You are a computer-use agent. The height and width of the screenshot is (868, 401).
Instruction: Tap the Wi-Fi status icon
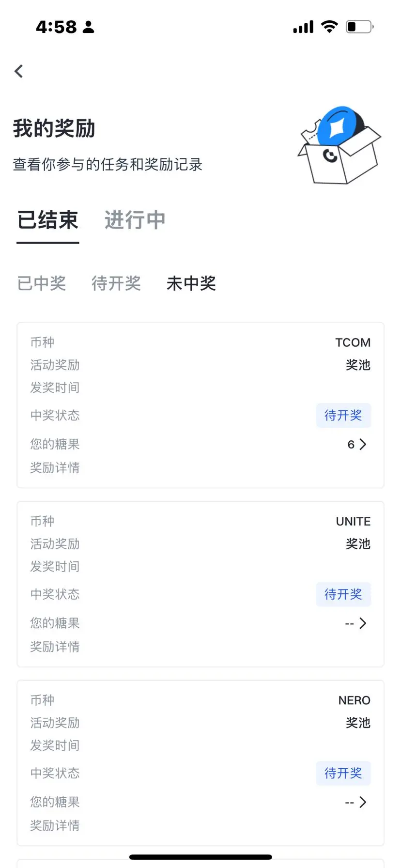click(x=329, y=27)
